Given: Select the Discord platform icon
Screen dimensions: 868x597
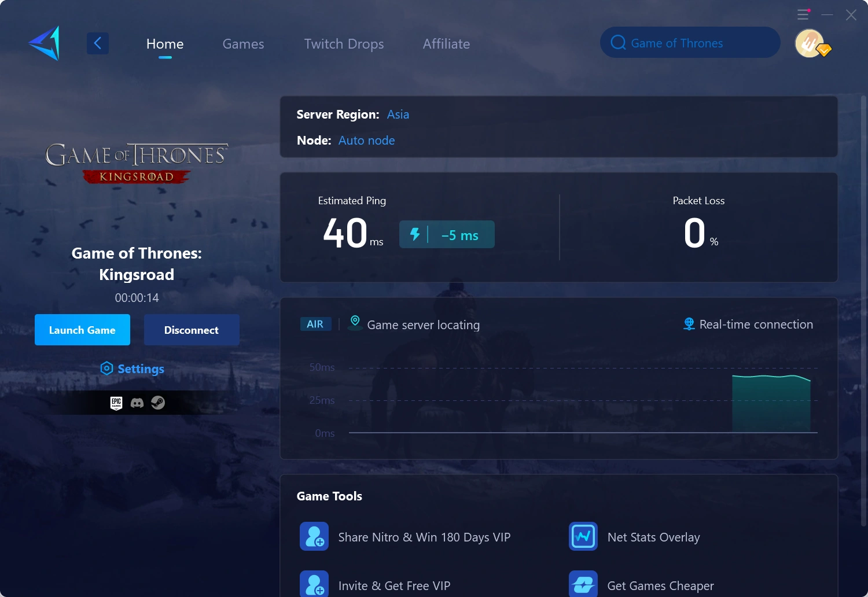Looking at the screenshot, I should pyautogui.click(x=137, y=403).
